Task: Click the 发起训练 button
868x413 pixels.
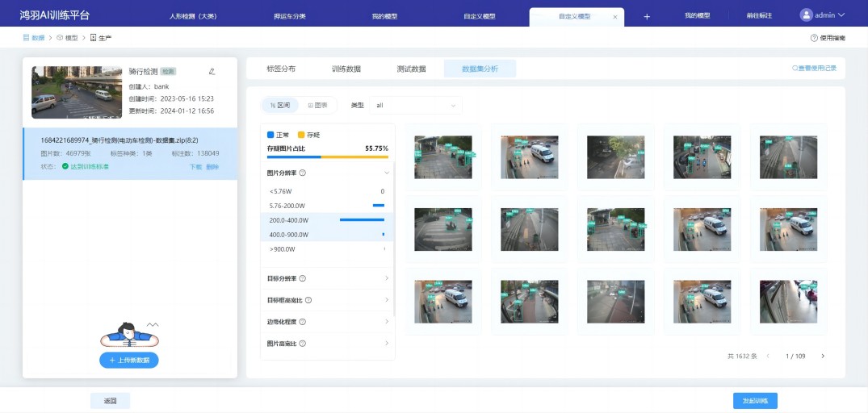Action: click(755, 401)
